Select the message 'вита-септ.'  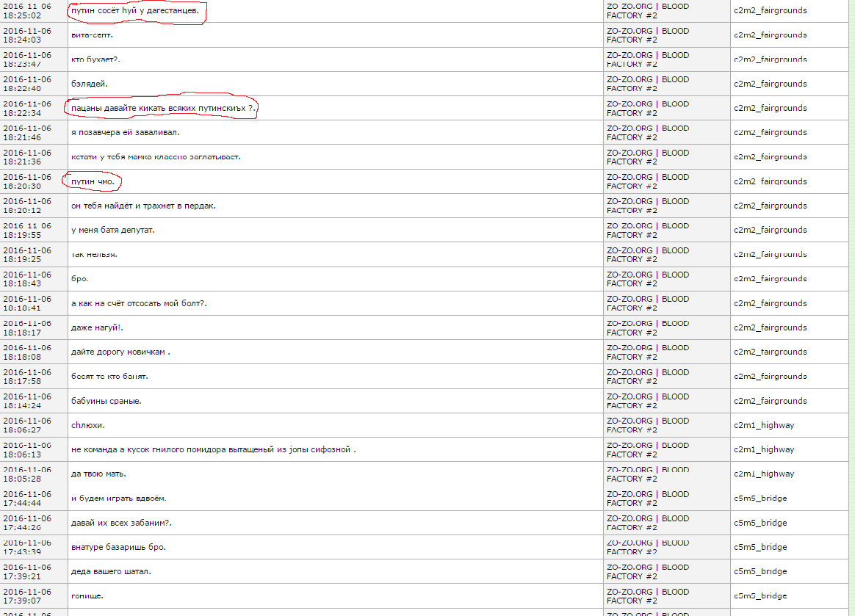pos(92,35)
